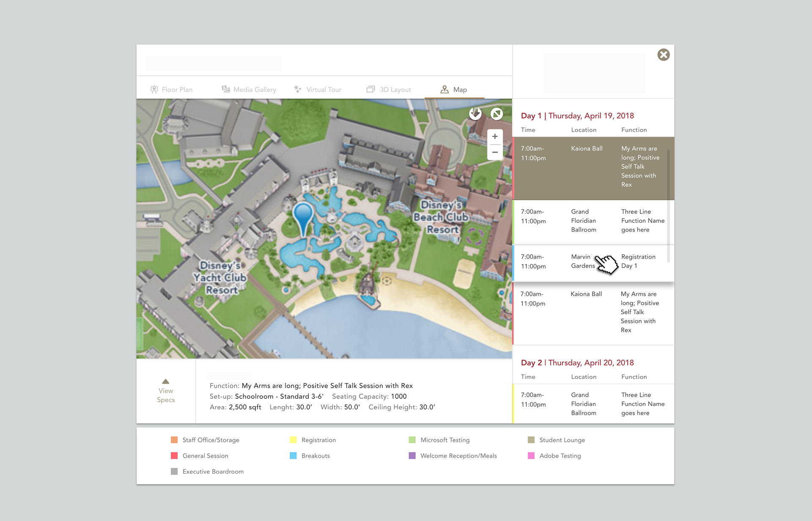This screenshot has width=812, height=521.
Task: Click the Microsoft Testing legend label
Action: coord(445,440)
